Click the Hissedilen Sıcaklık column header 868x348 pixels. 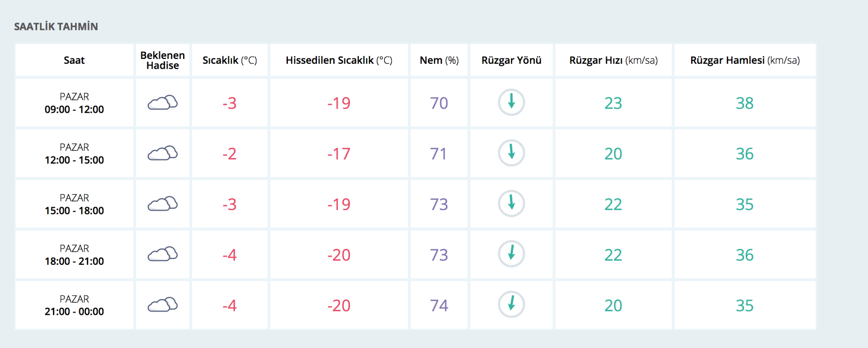point(339,60)
